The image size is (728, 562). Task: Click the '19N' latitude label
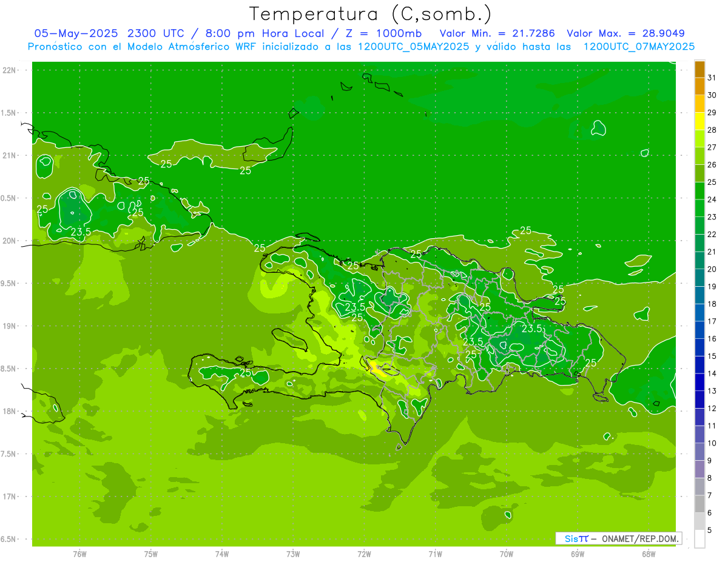click(x=10, y=326)
